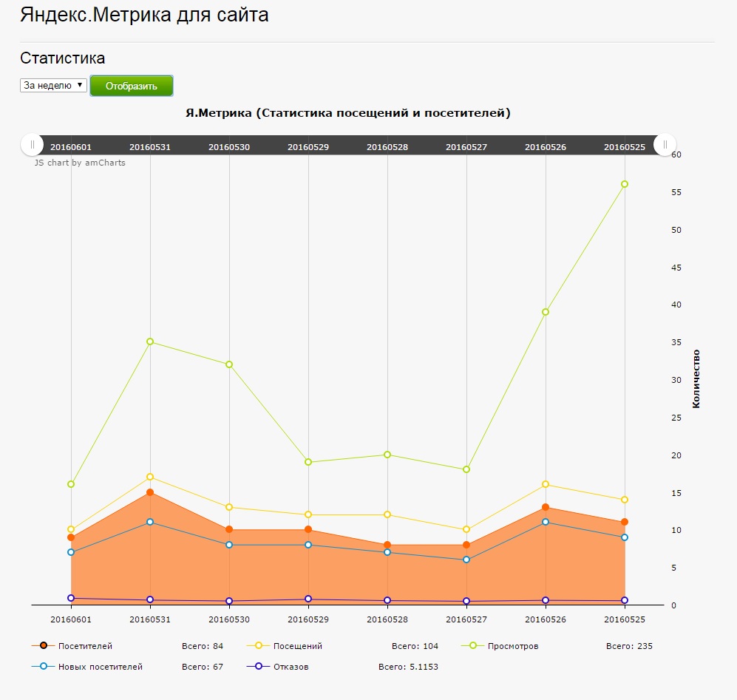
Task: Open the "JS chart by amCharts" link
Action: (x=80, y=163)
